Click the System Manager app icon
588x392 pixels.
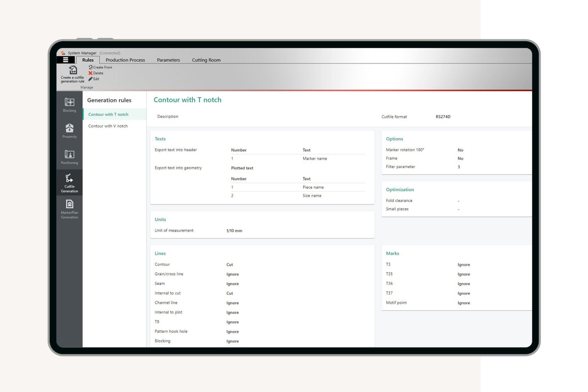pyautogui.click(x=63, y=53)
